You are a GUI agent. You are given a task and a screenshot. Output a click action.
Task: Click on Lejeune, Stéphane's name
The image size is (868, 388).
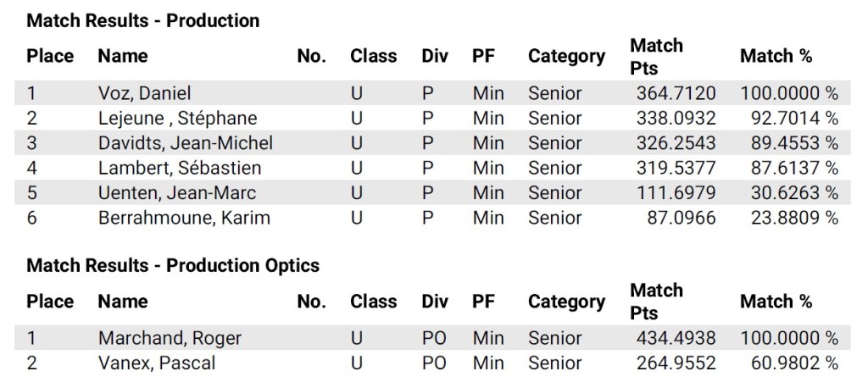coord(177,118)
